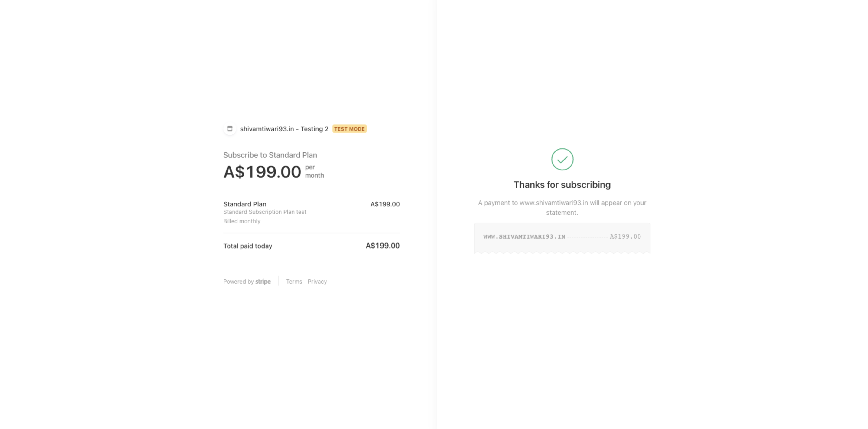
Task: Click the green success checkmark icon
Action: coord(562,159)
